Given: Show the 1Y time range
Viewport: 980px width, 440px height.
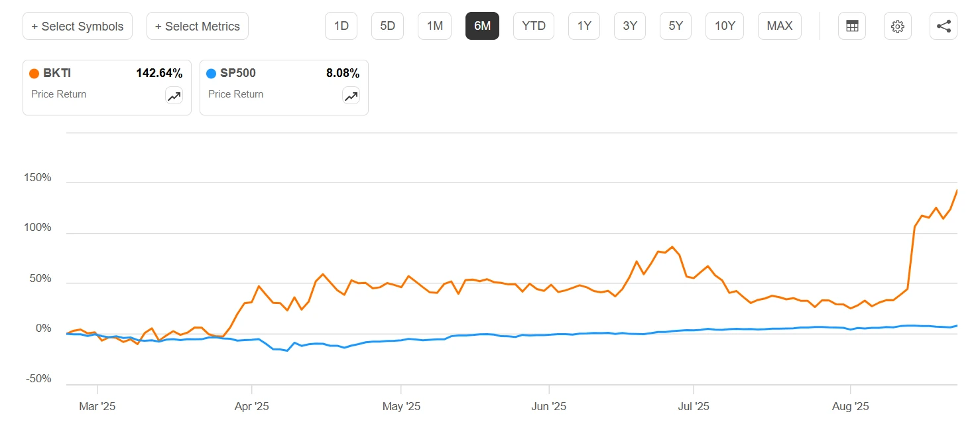Looking at the screenshot, I should (584, 27).
